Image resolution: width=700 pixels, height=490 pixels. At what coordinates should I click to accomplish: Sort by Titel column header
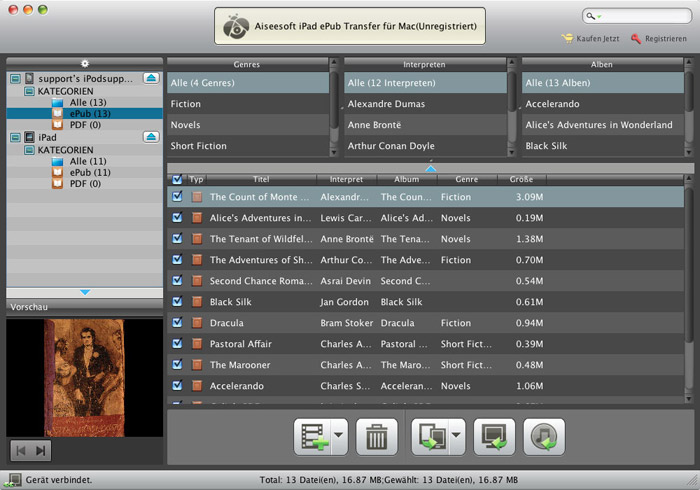point(261,179)
